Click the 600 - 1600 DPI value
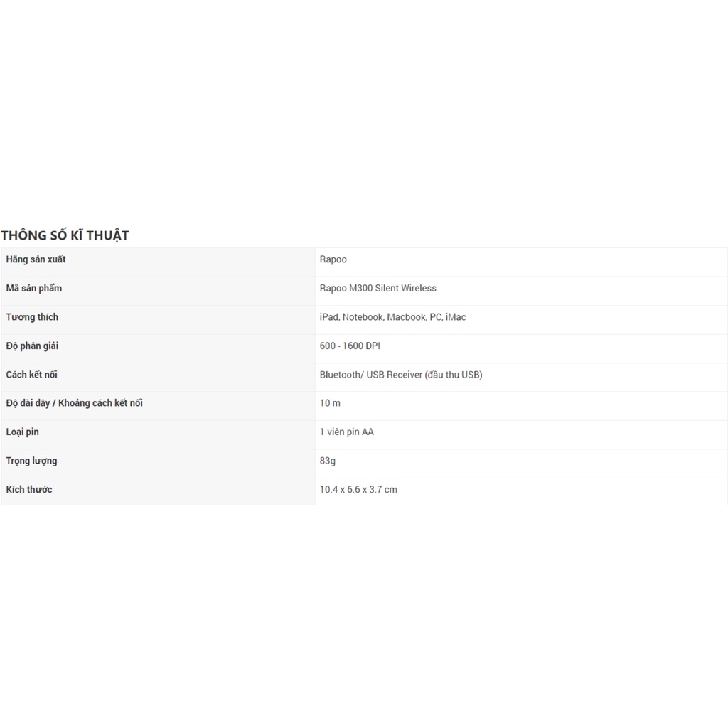This screenshot has height=728, width=728. point(350,346)
